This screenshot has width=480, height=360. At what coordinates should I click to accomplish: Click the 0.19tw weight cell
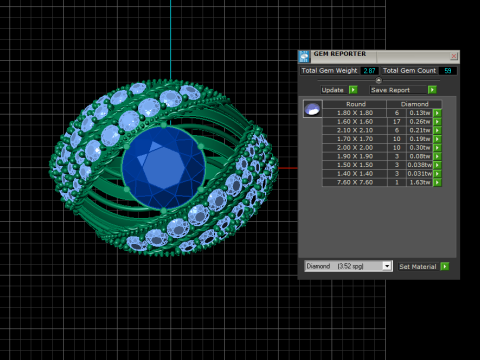420,139
